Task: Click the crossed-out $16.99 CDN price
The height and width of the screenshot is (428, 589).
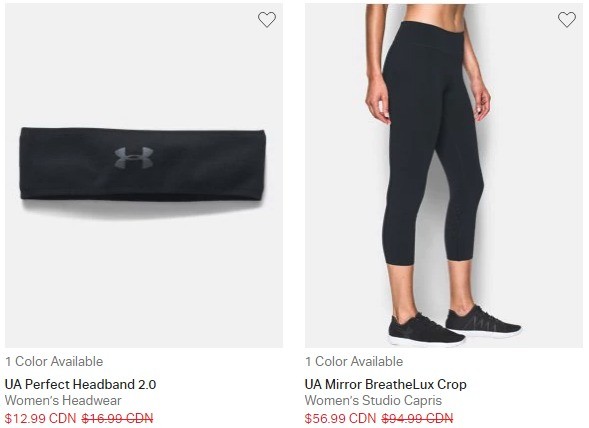Action: (117, 418)
